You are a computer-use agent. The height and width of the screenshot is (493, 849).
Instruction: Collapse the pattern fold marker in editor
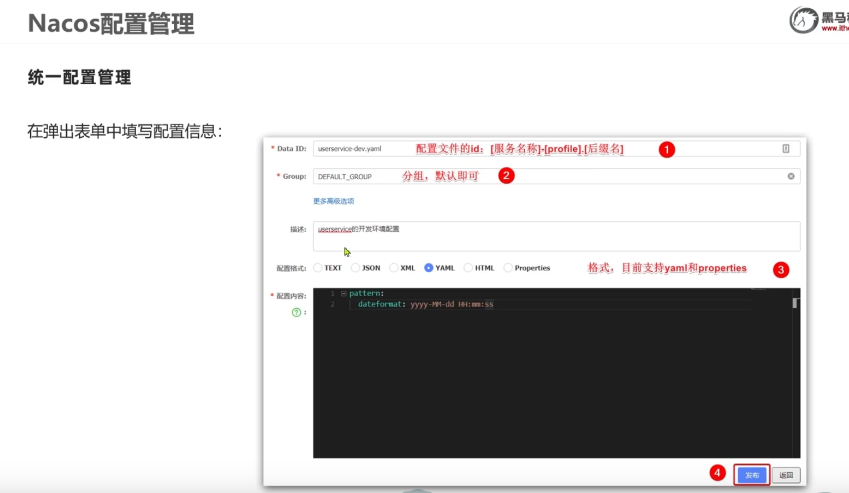(343, 293)
